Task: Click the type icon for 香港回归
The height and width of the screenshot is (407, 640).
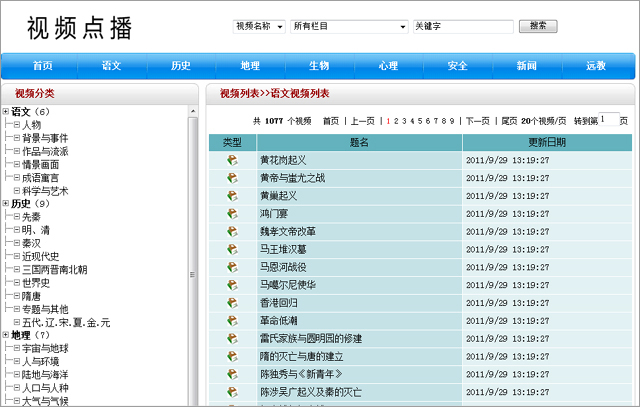Action: [x=232, y=302]
